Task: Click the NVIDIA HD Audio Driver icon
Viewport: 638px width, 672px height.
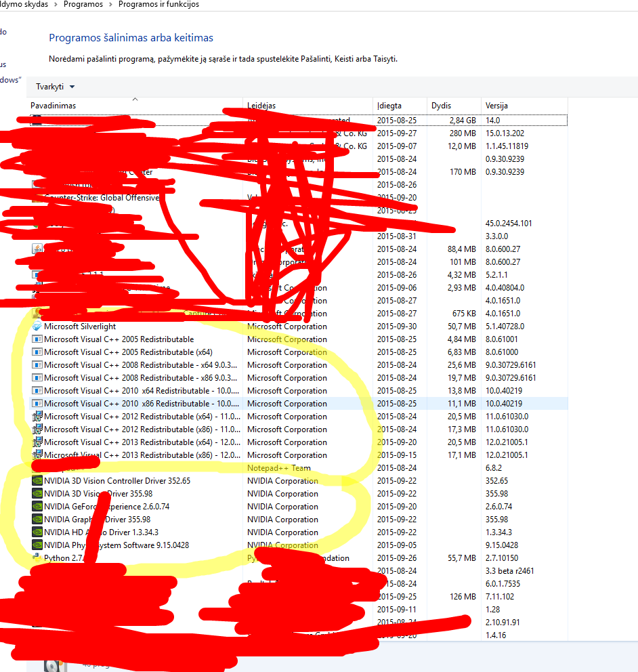Action: pyautogui.click(x=37, y=532)
